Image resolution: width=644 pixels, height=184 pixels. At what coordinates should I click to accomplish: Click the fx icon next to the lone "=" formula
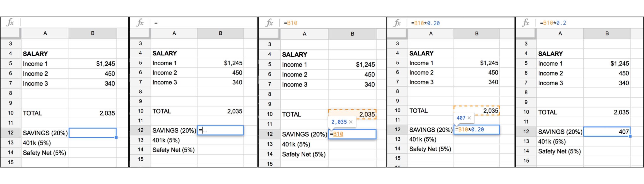click(140, 23)
